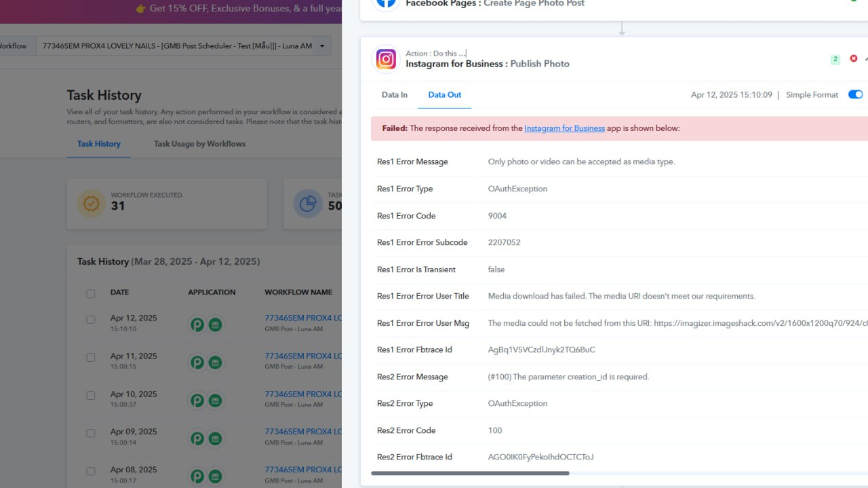868x488 pixels.
Task: Select the OAuthException value for Res1 Error Type
Action: (517, 189)
